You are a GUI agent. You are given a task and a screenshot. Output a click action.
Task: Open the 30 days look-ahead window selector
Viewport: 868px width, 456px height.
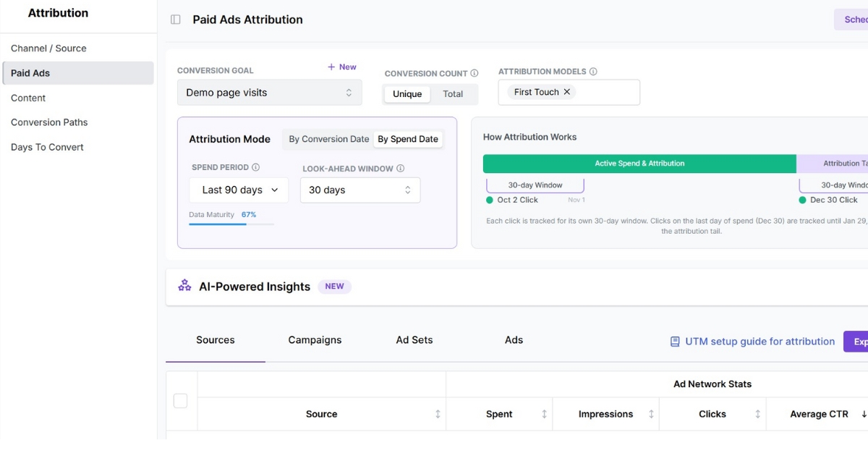pyautogui.click(x=359, y=190)
